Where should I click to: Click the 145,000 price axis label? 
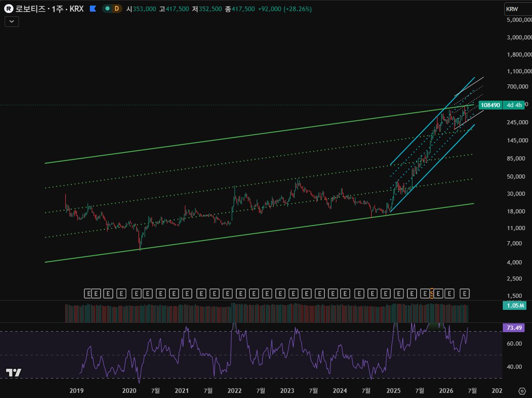[x=518, y=140]
